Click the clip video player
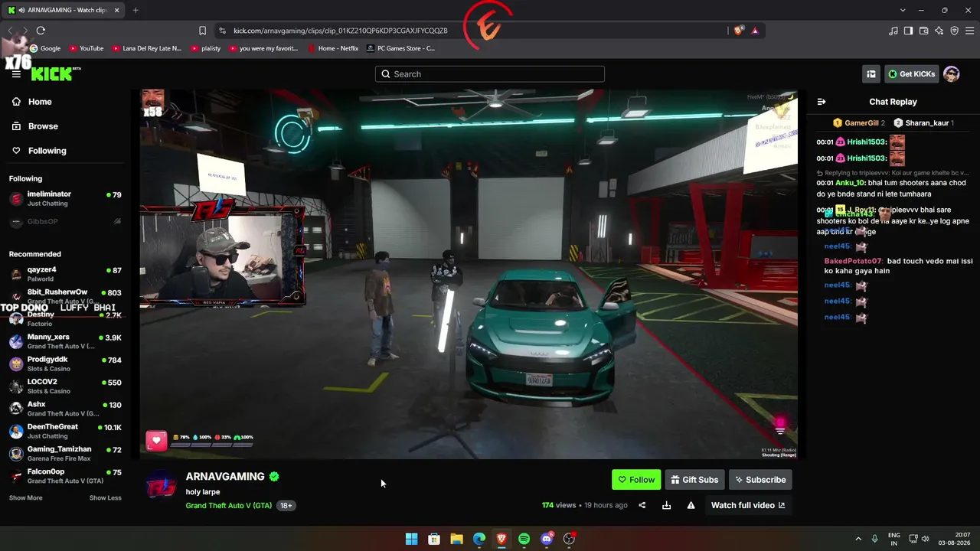Viewport: 980px width, 551px height. click(469, 274)
